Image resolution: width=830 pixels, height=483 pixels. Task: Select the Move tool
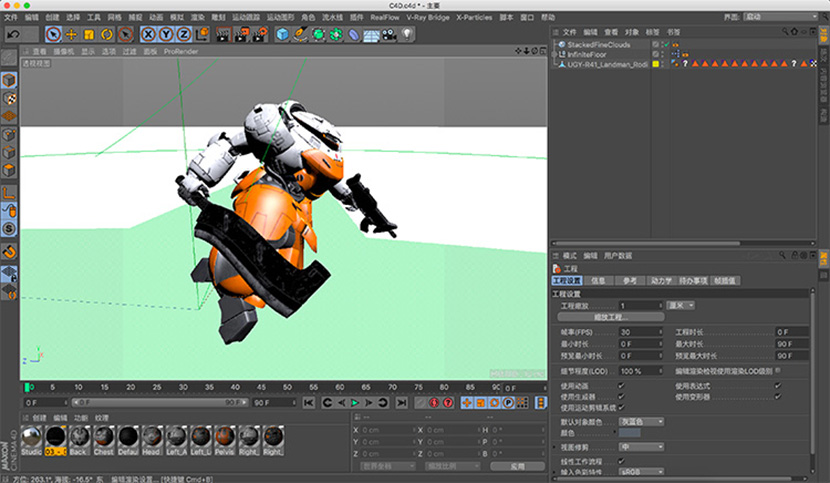click(71, 35)
